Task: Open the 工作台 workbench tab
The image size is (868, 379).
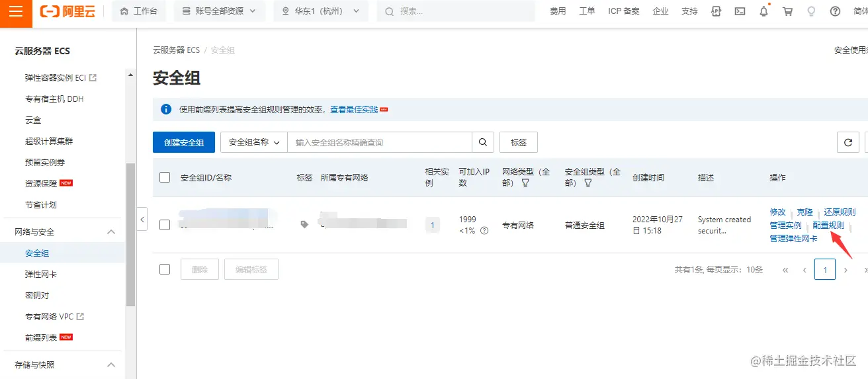Action: tap(139, 11)
